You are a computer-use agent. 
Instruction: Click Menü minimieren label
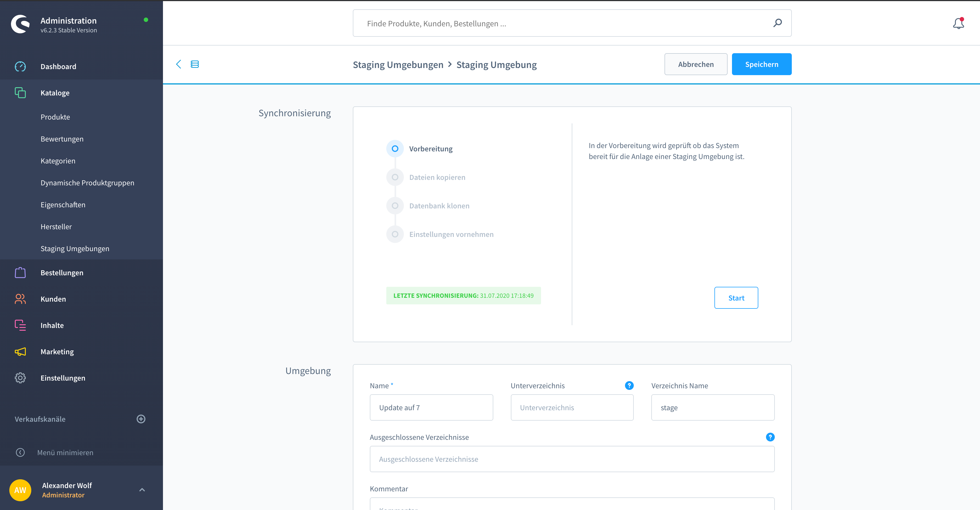click(x=66, y=453)
